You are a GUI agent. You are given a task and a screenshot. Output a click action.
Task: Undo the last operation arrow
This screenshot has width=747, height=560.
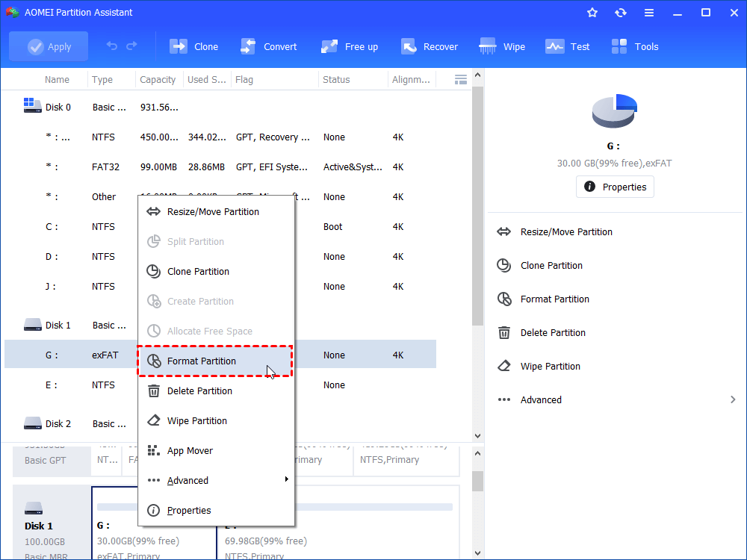(111, 46)
